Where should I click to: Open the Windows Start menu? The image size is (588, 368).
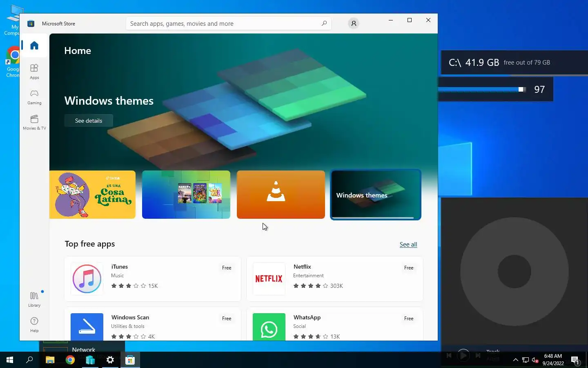click(x=10, y=360)
